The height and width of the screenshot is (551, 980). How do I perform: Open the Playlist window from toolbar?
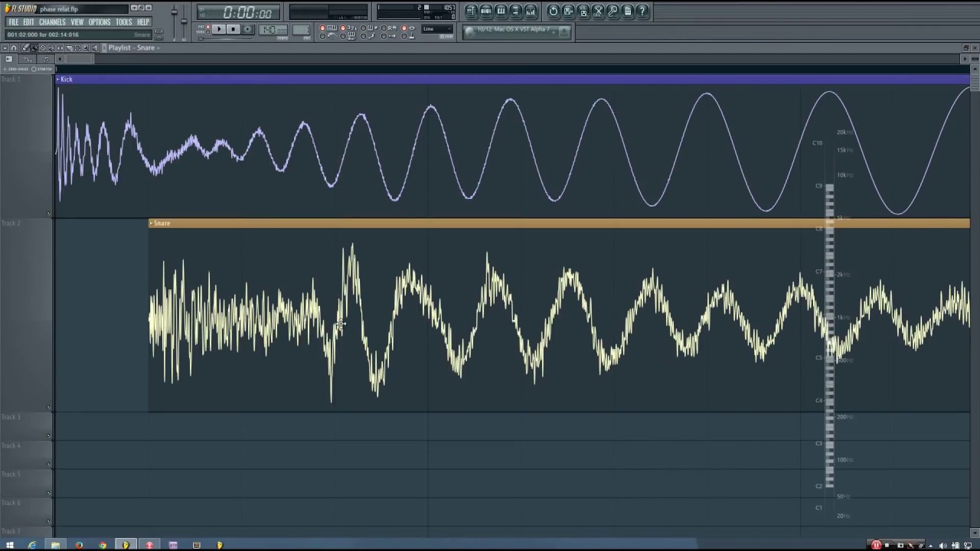(x=471, y=11)
